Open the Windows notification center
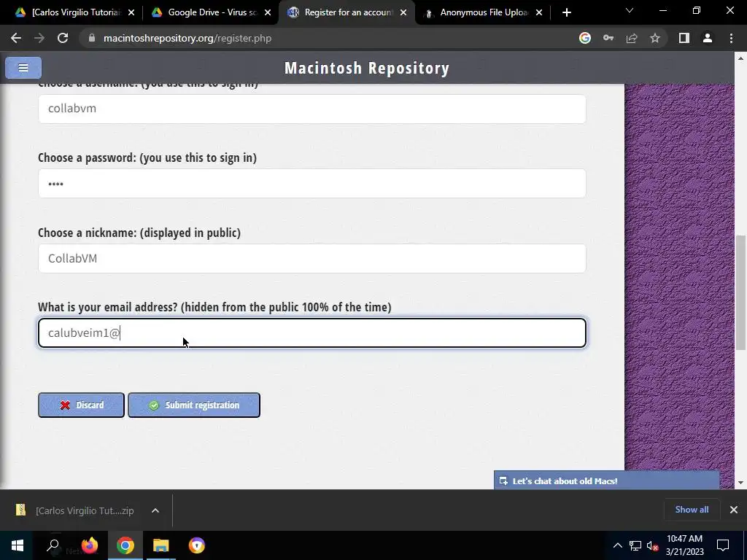The width and height of the screenshot is (747, 560). (x=723, y=545)
